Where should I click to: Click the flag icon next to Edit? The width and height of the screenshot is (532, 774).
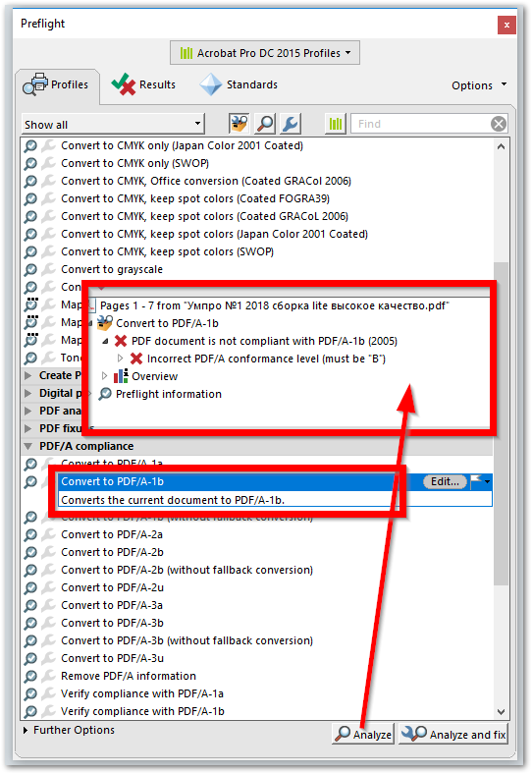(476, 481)
